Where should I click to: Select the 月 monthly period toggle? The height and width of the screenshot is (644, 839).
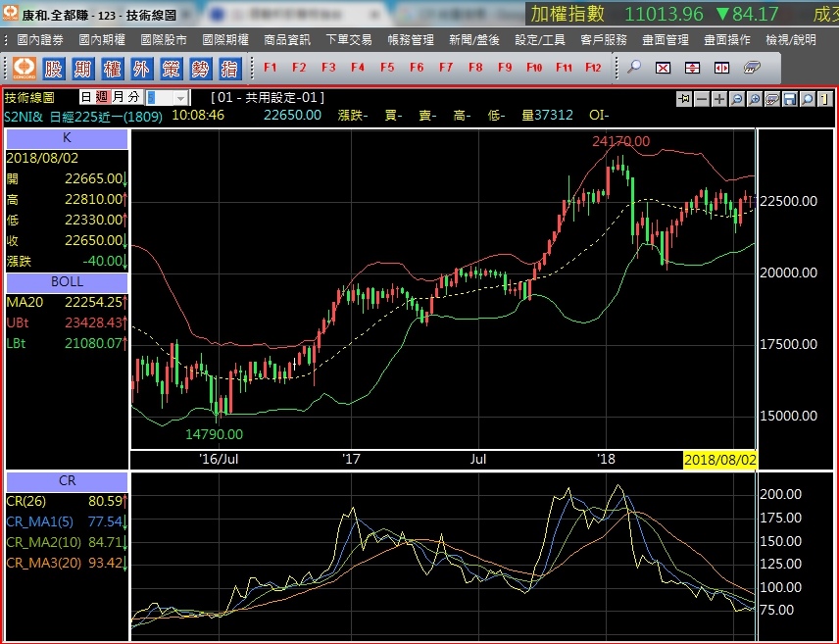tap(119, 97)
